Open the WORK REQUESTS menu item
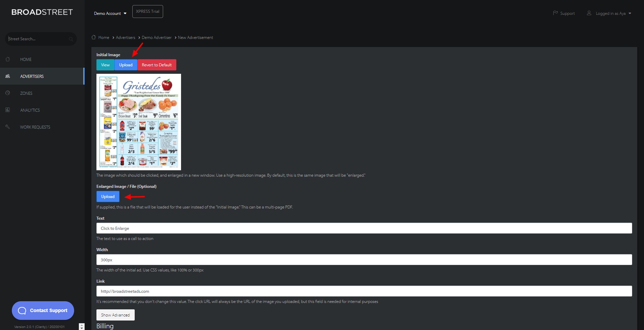This screenshot has width=644, height=330. click(x=42, y=127)
